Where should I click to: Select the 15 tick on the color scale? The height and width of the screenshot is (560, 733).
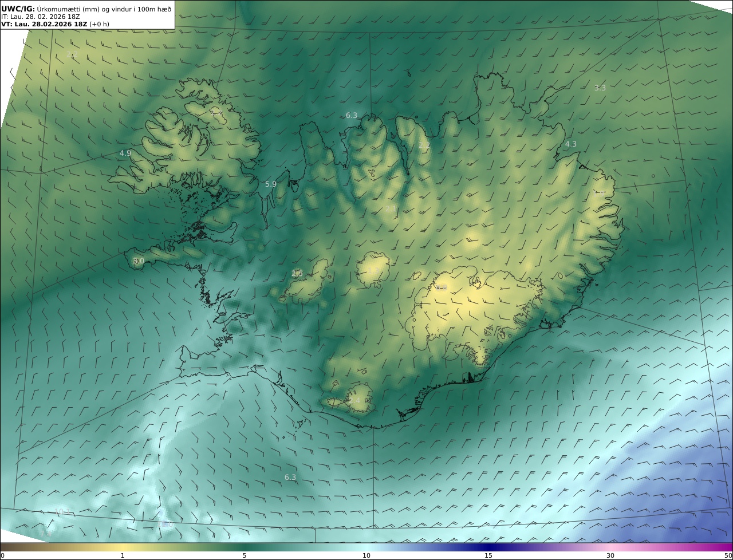pos(488,555)
